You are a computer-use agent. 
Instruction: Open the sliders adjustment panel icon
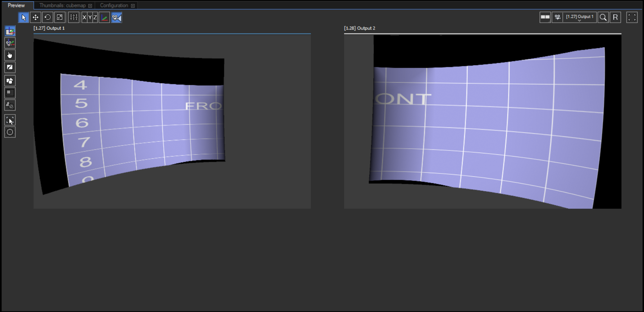tap(74, 17)
